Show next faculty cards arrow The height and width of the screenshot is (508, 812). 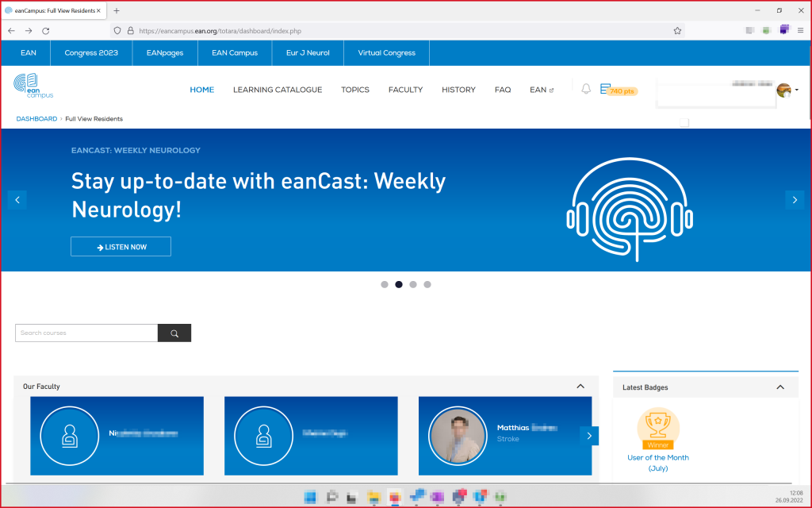coord(589,436)
